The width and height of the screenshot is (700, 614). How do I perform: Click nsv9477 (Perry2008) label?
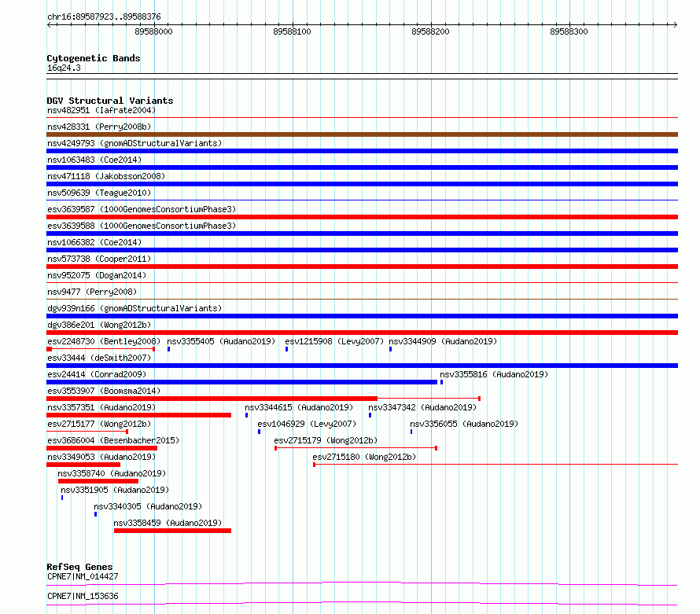pyautogui.click(x=92, y=292)
